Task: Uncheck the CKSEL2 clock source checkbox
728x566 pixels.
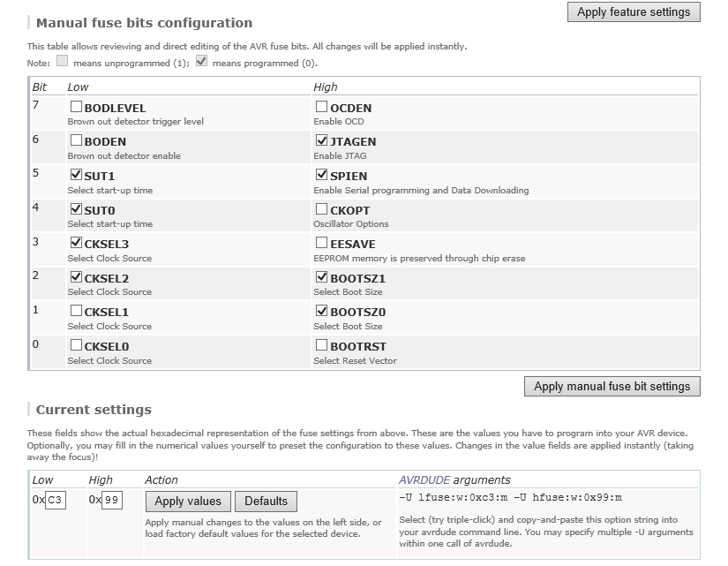Action: pos(76,277)
